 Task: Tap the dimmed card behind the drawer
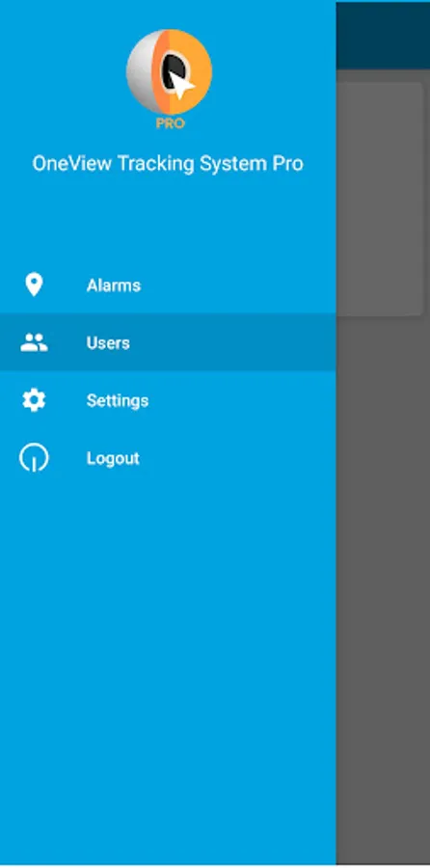pyautogui.click(x=379, y=200)
